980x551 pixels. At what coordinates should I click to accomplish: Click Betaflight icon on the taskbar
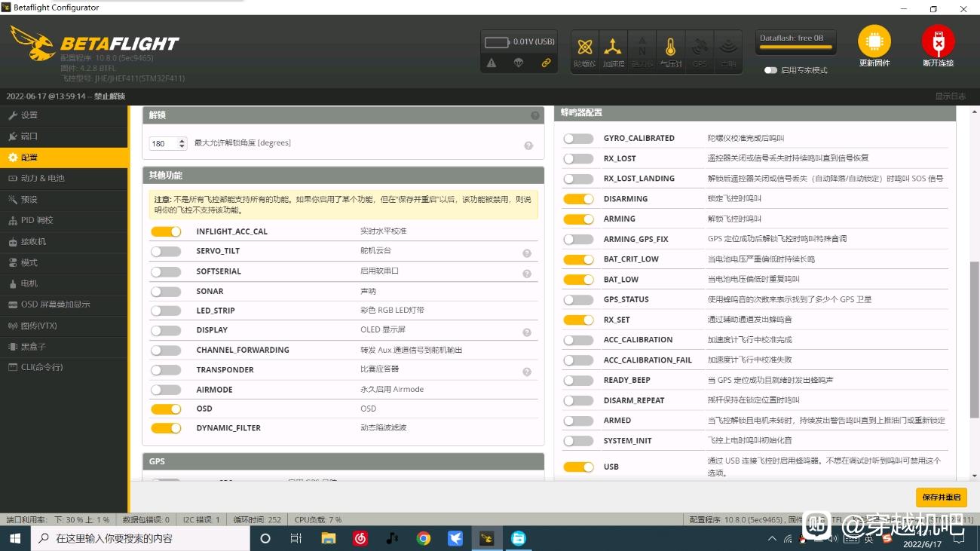486,538
